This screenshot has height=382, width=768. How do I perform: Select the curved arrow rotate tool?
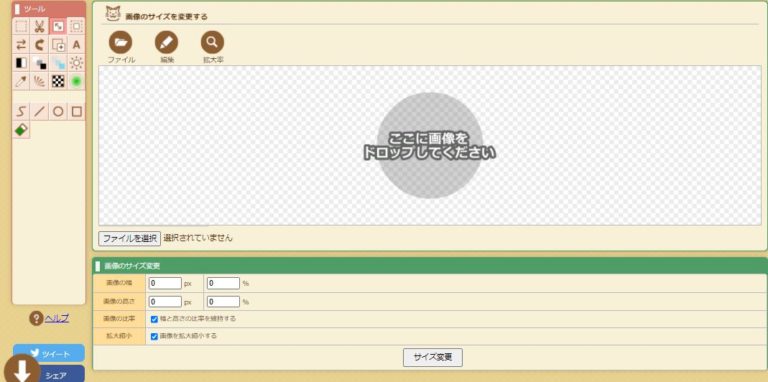[x=40, y=45]
